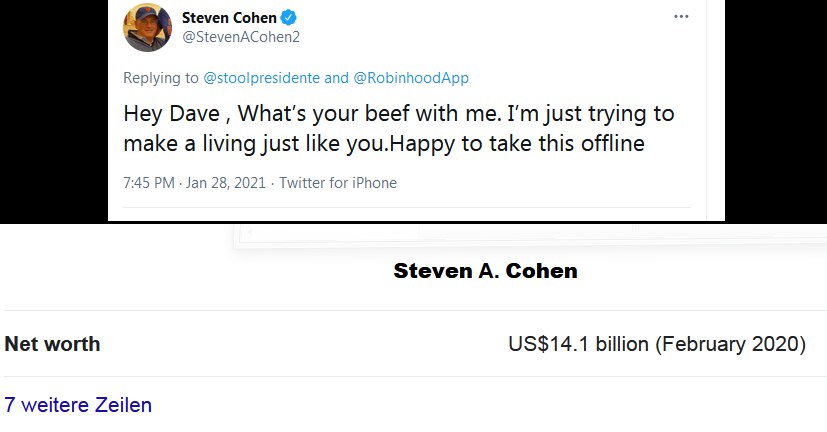This screenshot has width=827, height=432.
Task: Click the "(February 2020)" date text
Action: pyautogui.click(x=730, y=344)
